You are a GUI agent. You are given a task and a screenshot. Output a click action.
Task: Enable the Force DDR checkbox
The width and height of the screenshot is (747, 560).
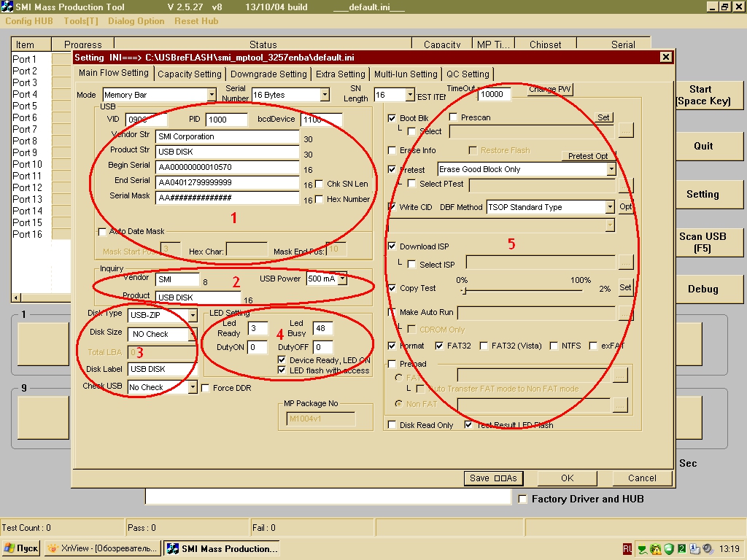pyautogui.click(x=205, y=388)
